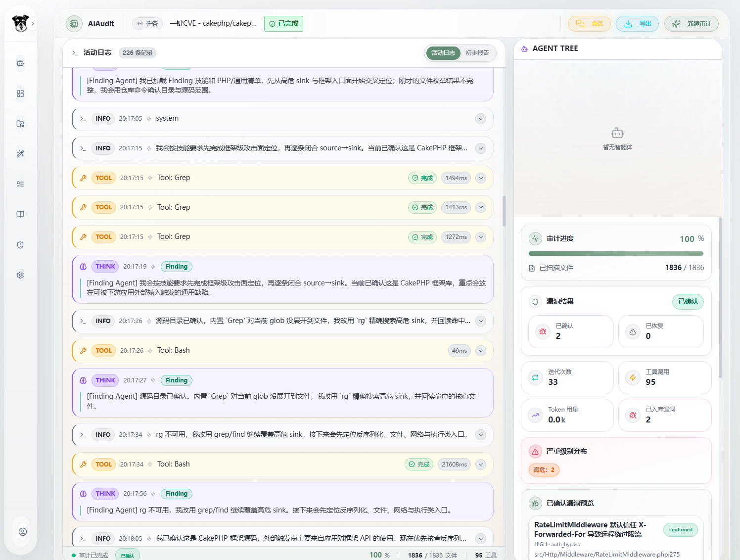Open the 已确认 2 vulnerabilities card

571,331
